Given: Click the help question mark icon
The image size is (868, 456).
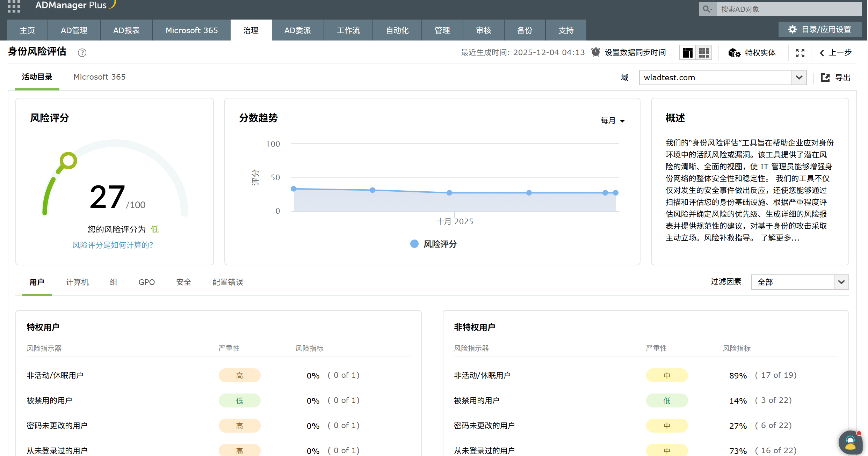Looking at the screenshot, I should click(x=82, y=53).
